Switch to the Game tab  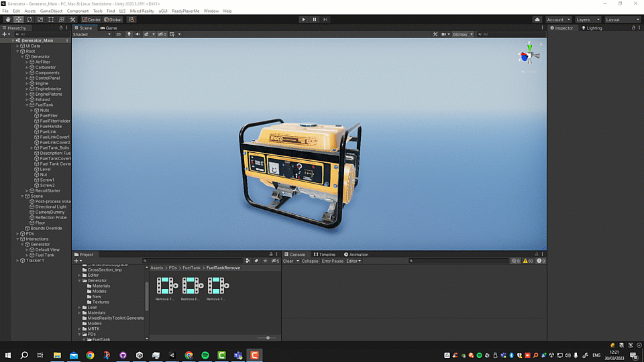click(x=109, y=28)
